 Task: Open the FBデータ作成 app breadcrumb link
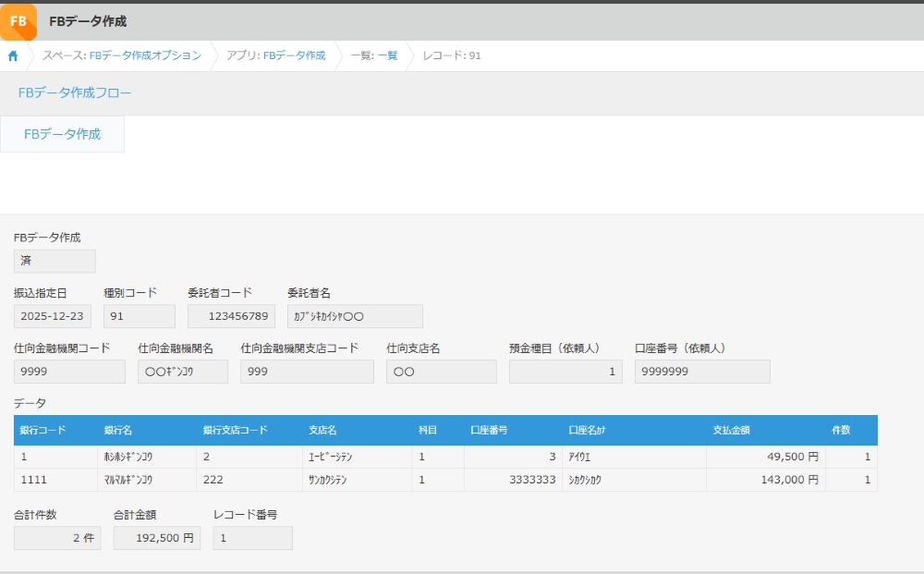click(x=294, y=55)
